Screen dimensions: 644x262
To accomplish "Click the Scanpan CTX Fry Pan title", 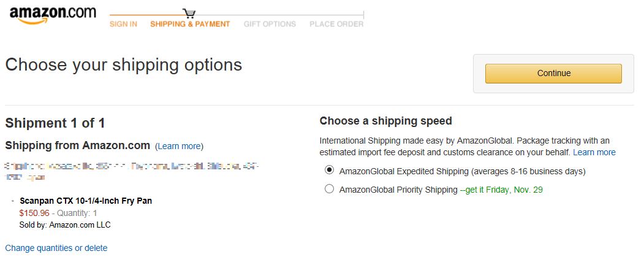I will click(86, 201).
